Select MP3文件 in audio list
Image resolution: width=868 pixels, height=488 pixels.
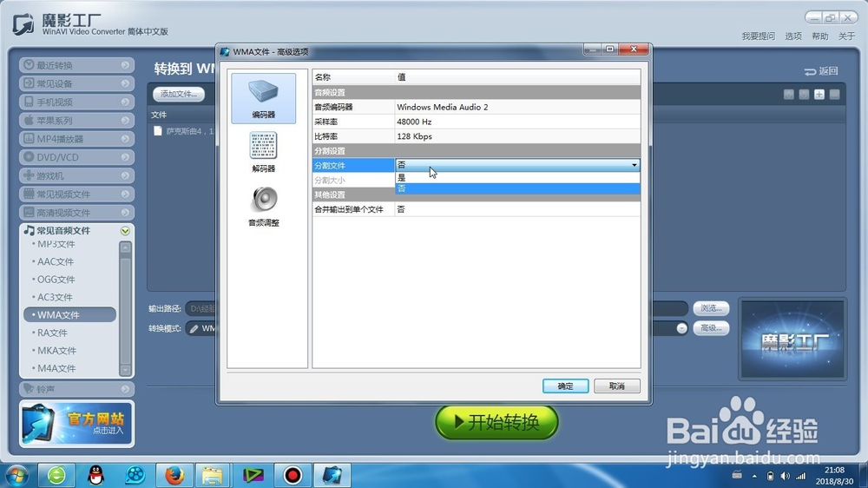56,244
